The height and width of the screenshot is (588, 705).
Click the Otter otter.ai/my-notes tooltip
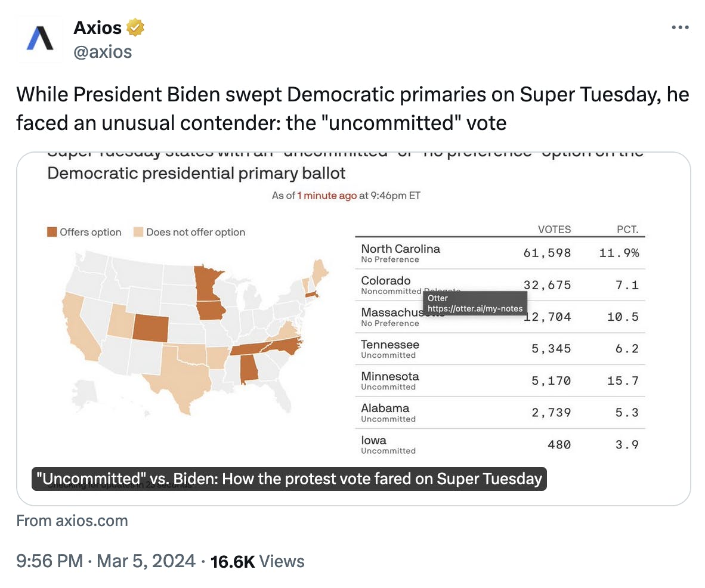tap(475, 303)
